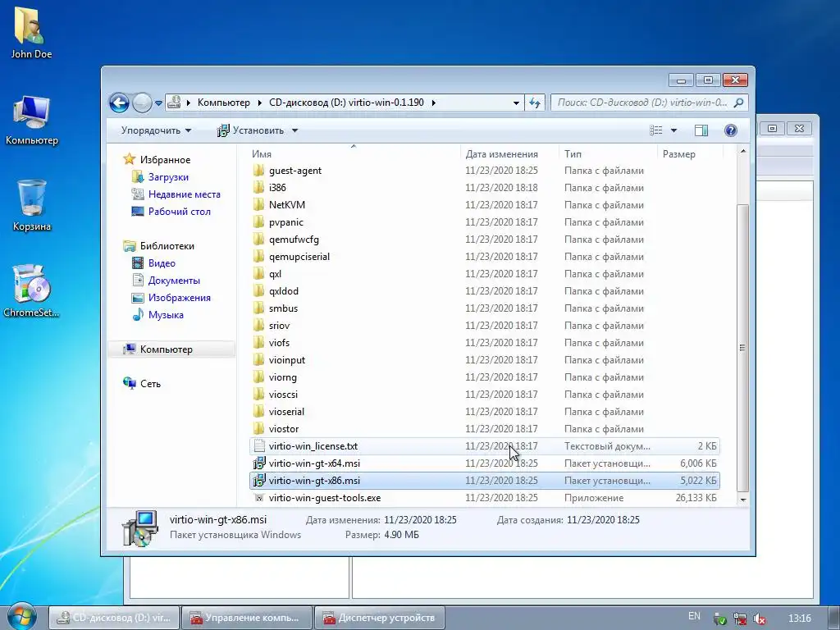Open the view options dropdown arrow
This screenshot has height=630, width=840.
click(x=673, y=130)
